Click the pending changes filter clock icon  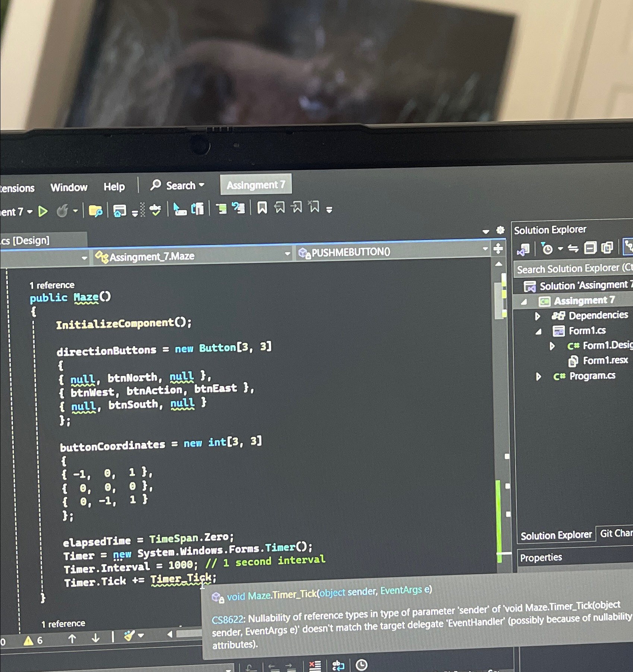click(x=547, y=248)
